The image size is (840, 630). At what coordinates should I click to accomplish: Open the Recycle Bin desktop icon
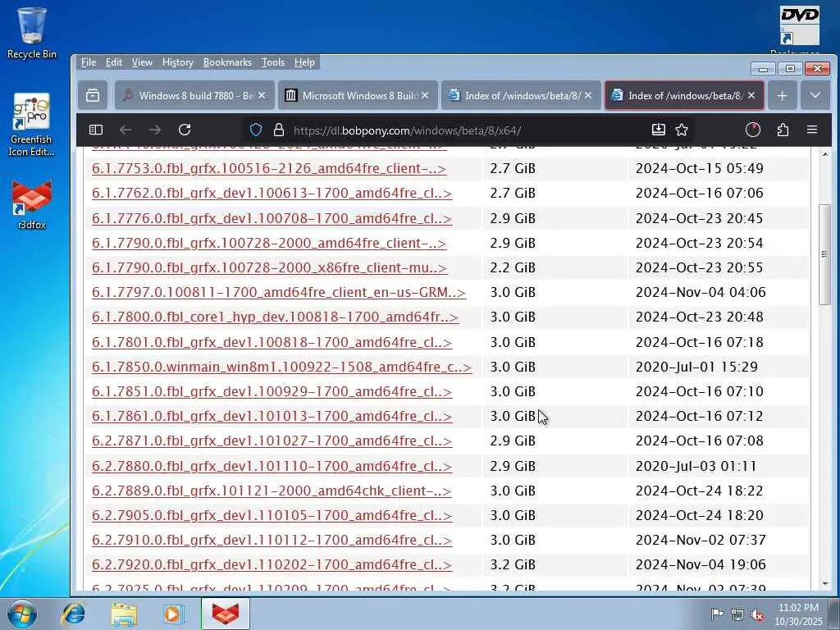coord(32,33)
